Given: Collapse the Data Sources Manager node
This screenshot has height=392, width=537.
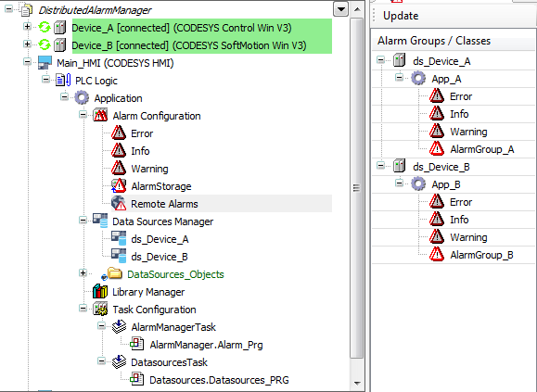Looking at the screenshot, I should point(83,220).
